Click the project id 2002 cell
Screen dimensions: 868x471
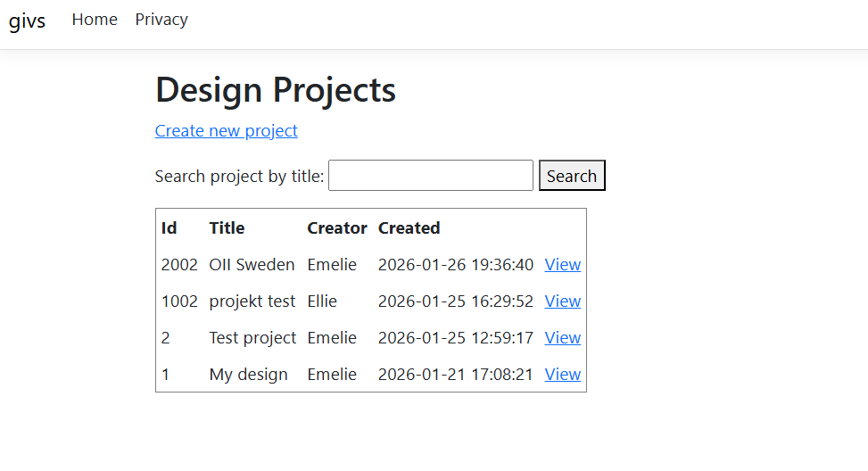pyautogui.click(x=179, y=265)
